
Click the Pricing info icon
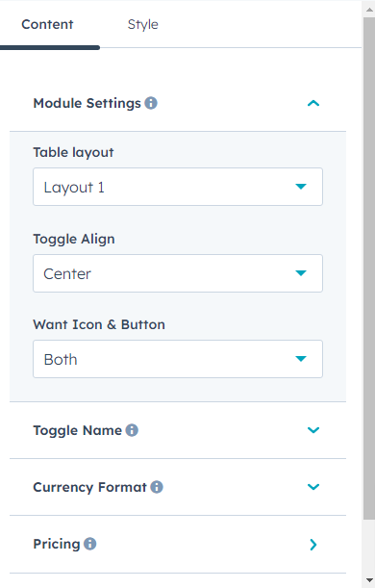(x=90, y=544)
